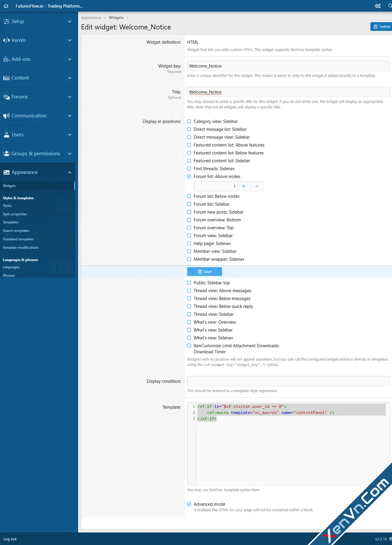Open Styles in the sidebar
Image resolution: width=392 pixels, height=545 pixels.
[7, 206]
